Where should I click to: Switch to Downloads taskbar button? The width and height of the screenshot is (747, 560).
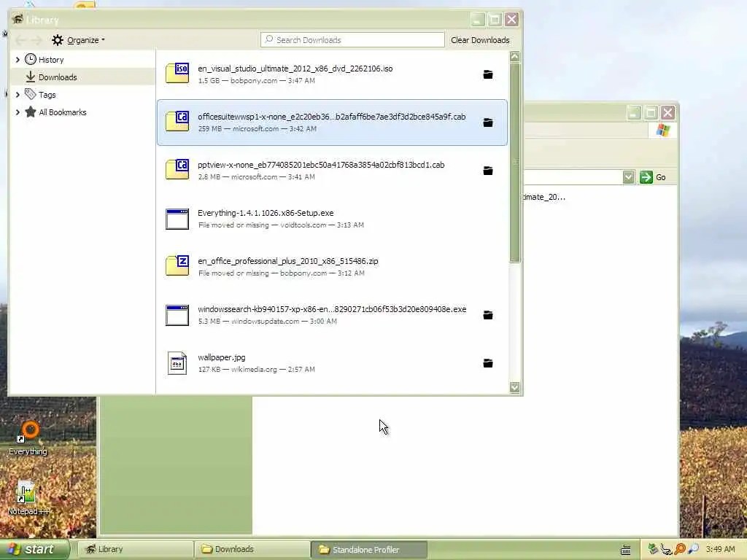(252, 550)
